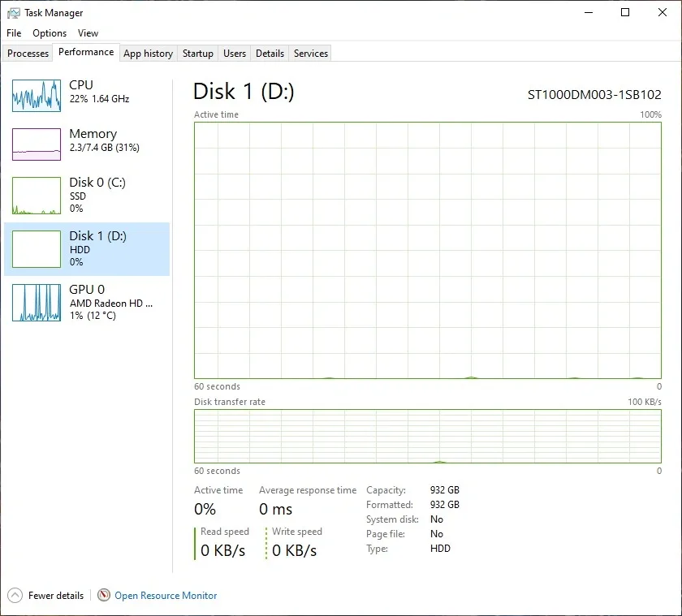Collapse view with Fewer details arrow
682x616 pixels.
point(15,595)
